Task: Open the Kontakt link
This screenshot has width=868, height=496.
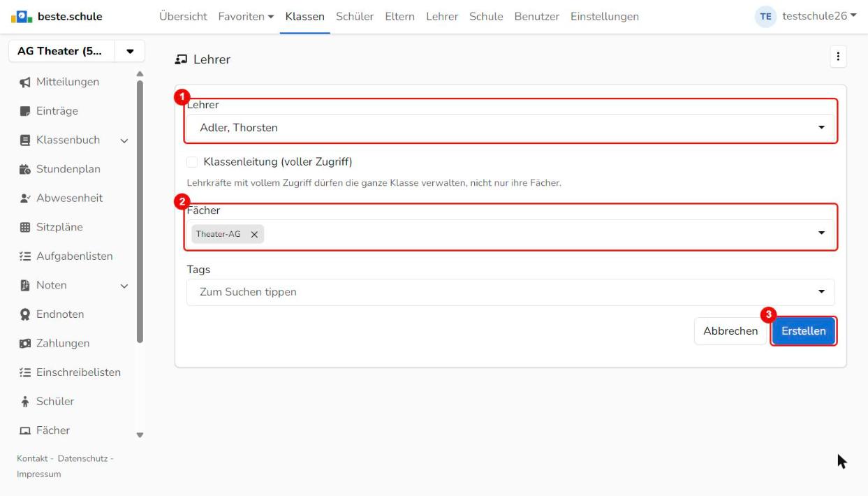Action: [31, 458]
